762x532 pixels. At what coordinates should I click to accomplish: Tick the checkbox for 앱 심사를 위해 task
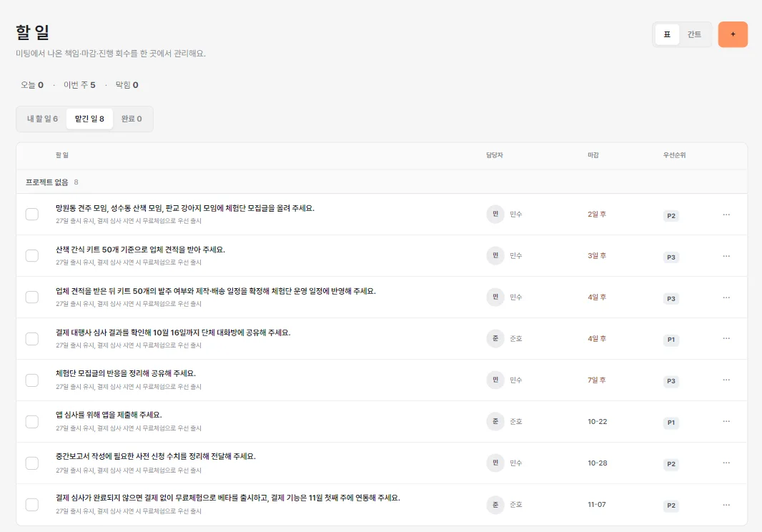32,421
